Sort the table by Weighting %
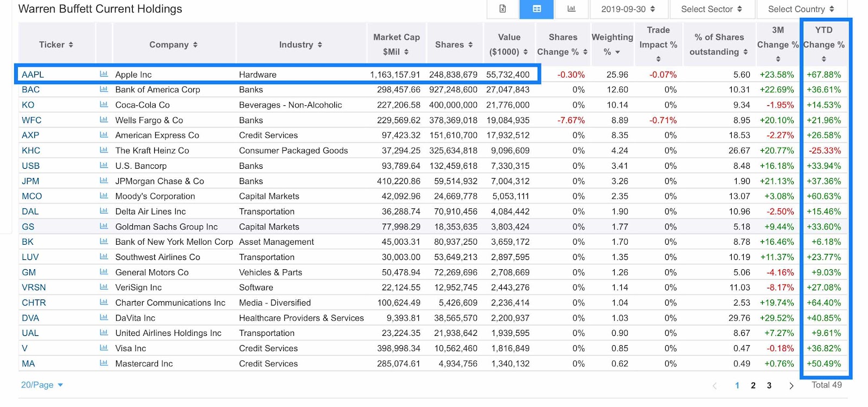This screenshot has width=868, height=407. [612, 44]
